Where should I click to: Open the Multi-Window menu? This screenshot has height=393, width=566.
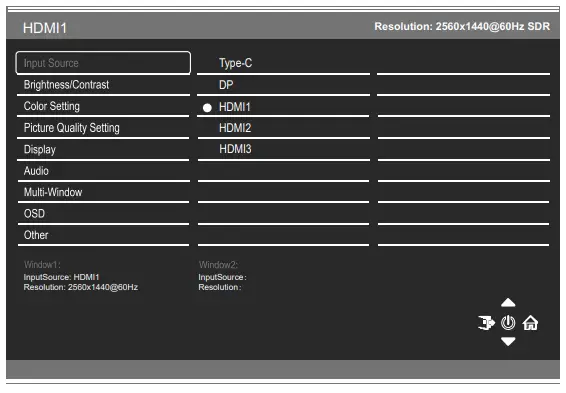coord(103,192)
